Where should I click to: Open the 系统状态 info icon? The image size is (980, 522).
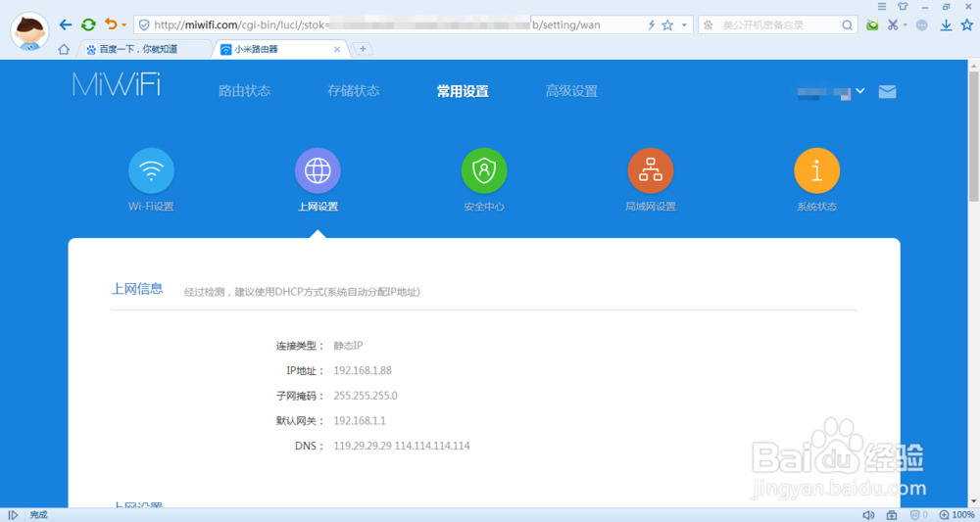pos(816,170)
